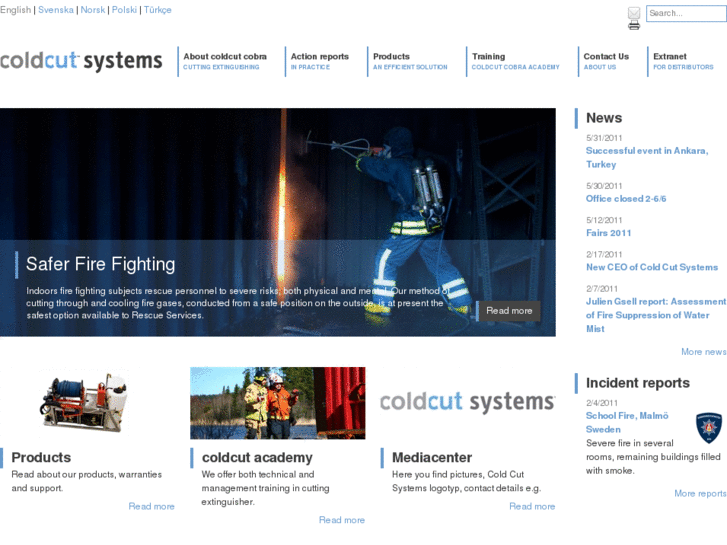This screenshot has height=545, width=727.
Task: Click the envelope email icon
Action: point(634,13)
